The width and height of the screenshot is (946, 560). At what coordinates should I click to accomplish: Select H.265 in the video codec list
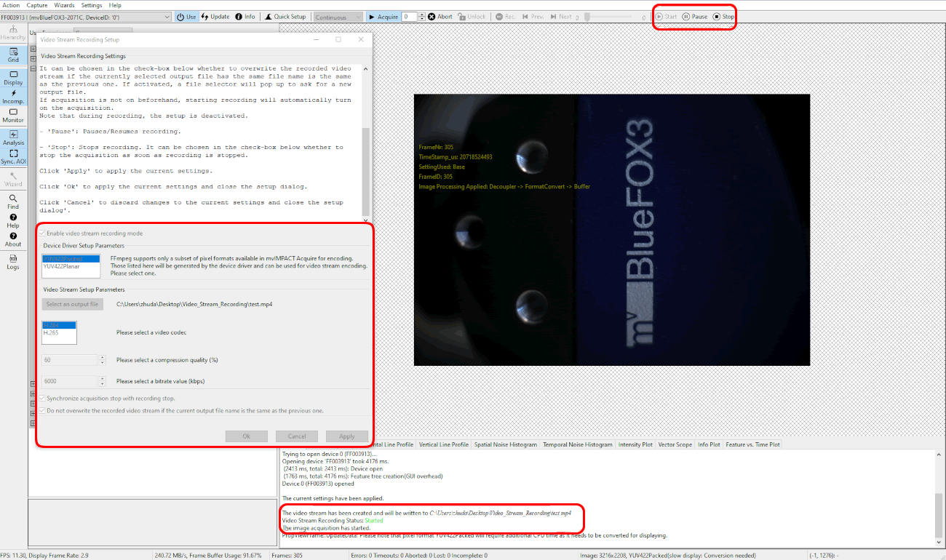52,332
